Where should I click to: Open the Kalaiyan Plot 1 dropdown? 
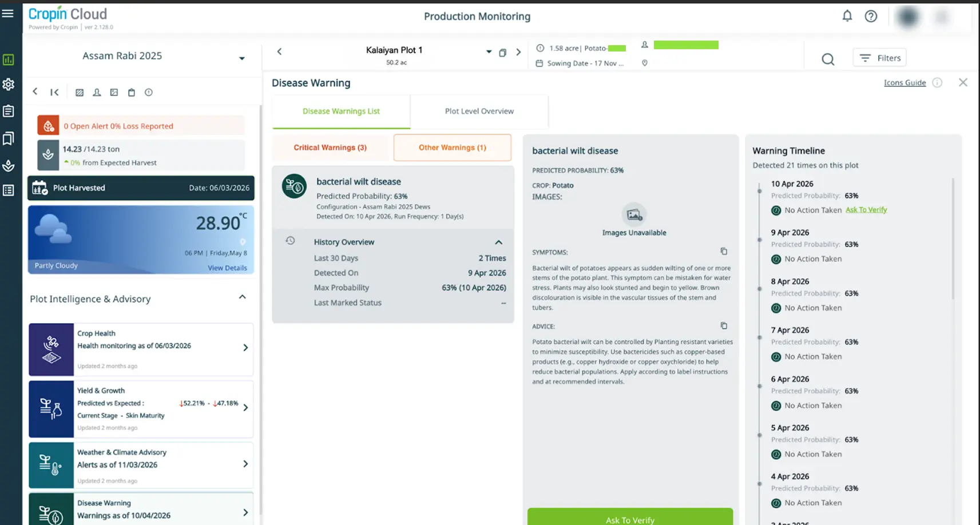[x=489, y=51]
